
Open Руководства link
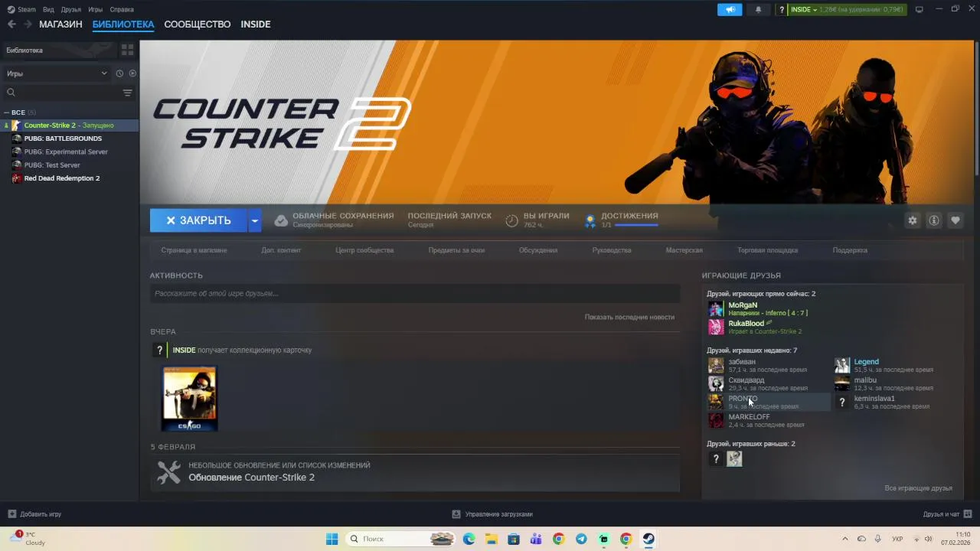[x=612, y=250]
